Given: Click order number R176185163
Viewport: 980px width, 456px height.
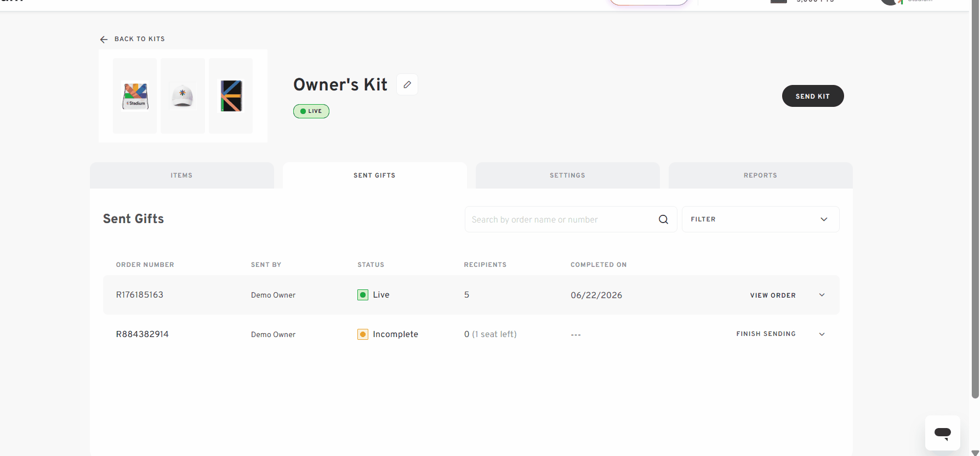Looking at the screenshot, I should 140,295.
